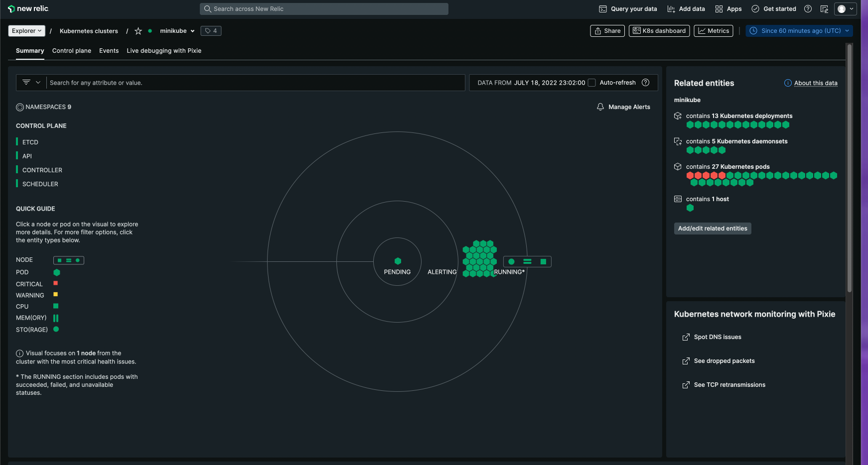Screen dimensions: 868x465
Task: Open the feedback notes icon in header
Action: (824, 9)
